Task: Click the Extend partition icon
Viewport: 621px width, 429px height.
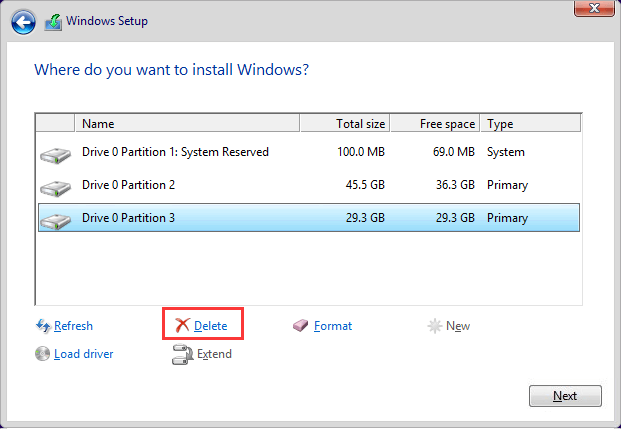Action: (182, 354)
